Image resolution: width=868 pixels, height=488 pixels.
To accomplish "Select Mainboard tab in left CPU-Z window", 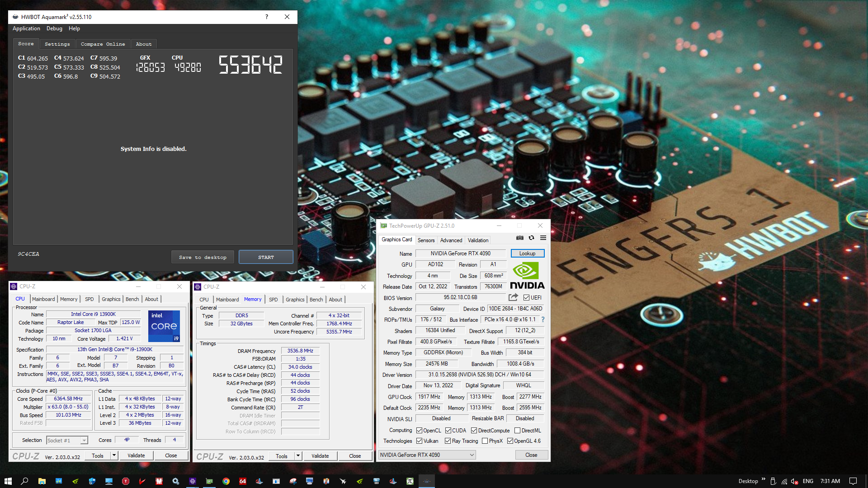I will [43, 299].
